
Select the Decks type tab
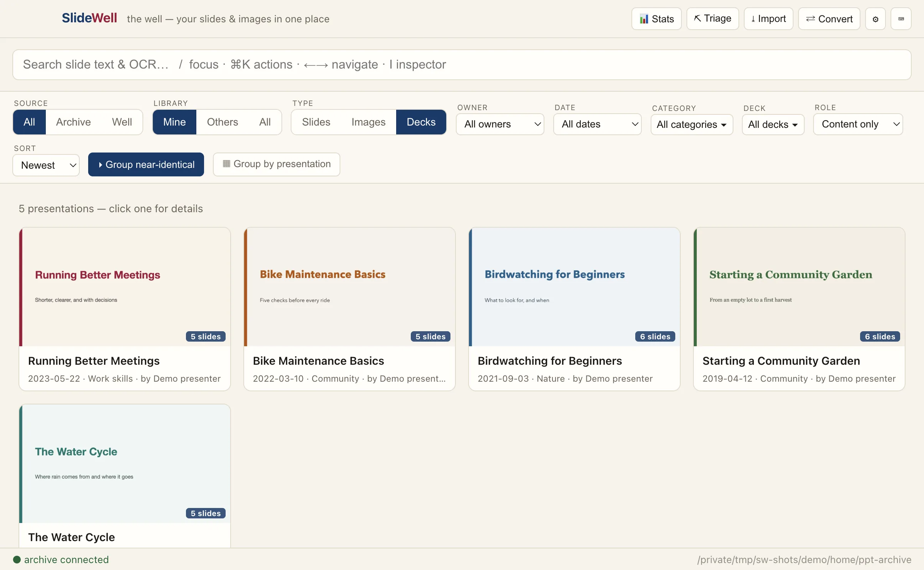point(421,122)
